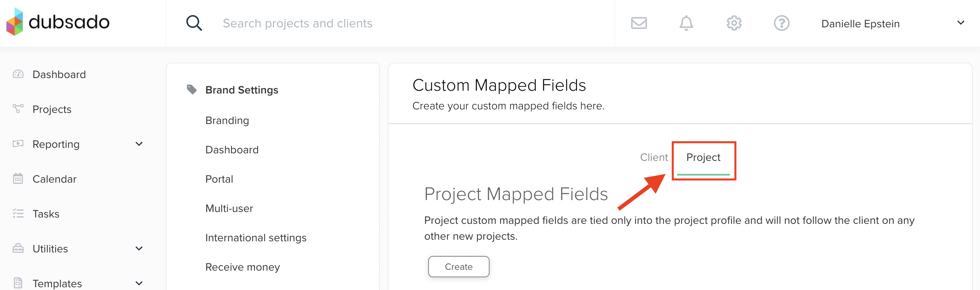Screen dimensions: 980x290
Task: Click the Tasks checklist icon
Action: (x=18, y=214)
